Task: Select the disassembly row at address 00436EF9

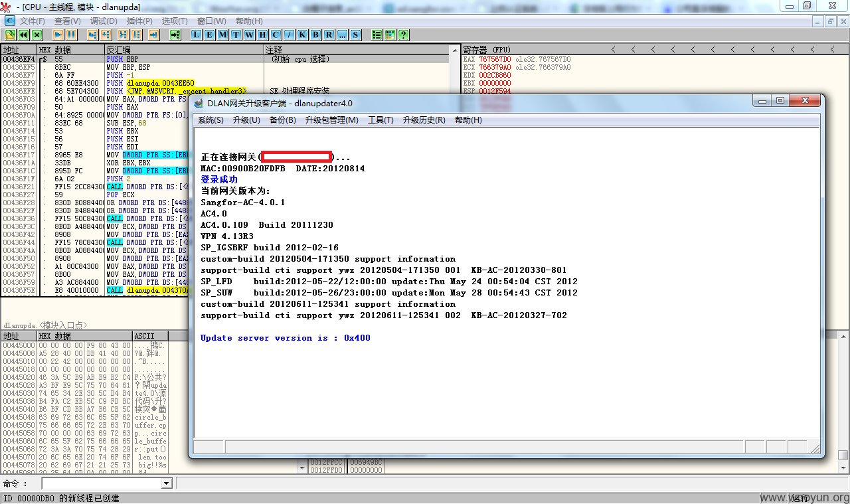Action: click(x=226, y=83)
